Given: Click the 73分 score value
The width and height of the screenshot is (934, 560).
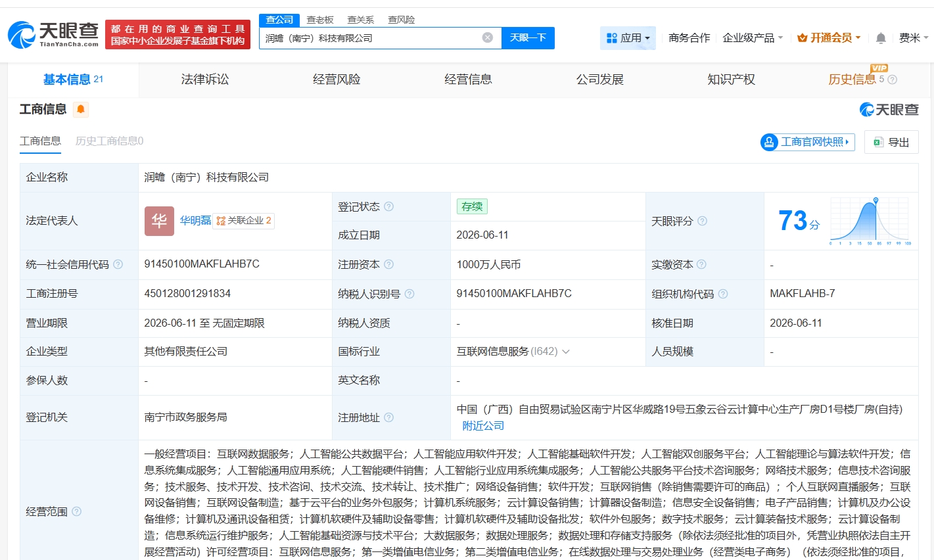Looking at the screenshot, I should click(799, 221).
